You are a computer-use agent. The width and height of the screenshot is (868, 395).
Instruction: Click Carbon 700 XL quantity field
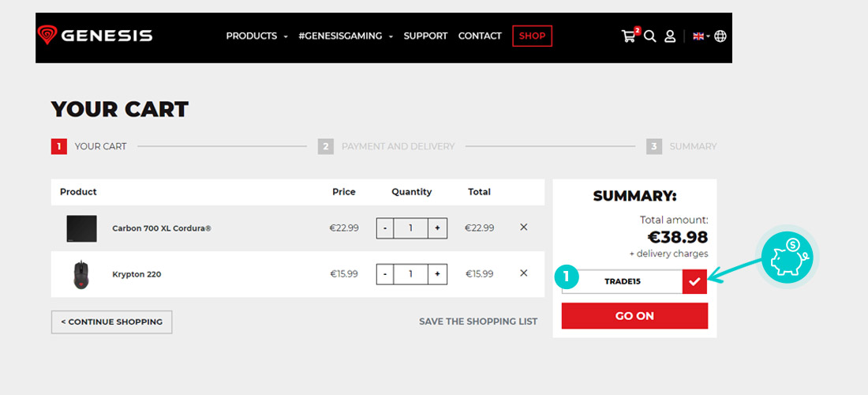point(411,228)
